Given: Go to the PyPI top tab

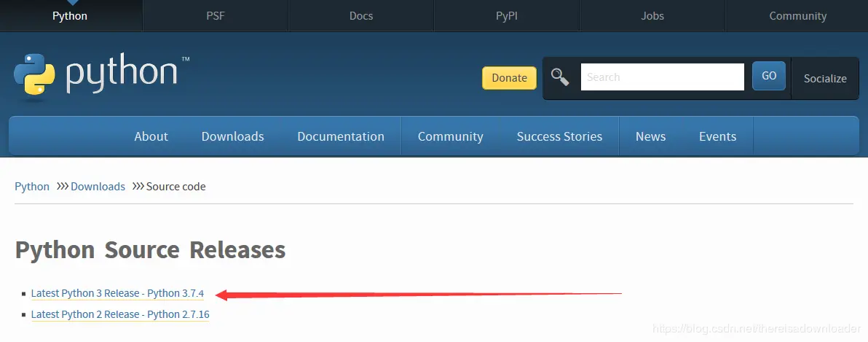Looking at the screenshot, I should (507, 15).
